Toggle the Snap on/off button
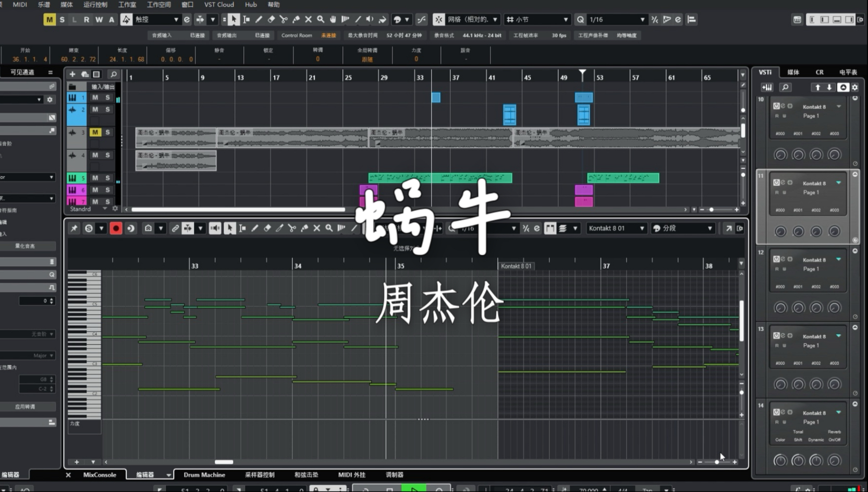 tap(438, 20)
